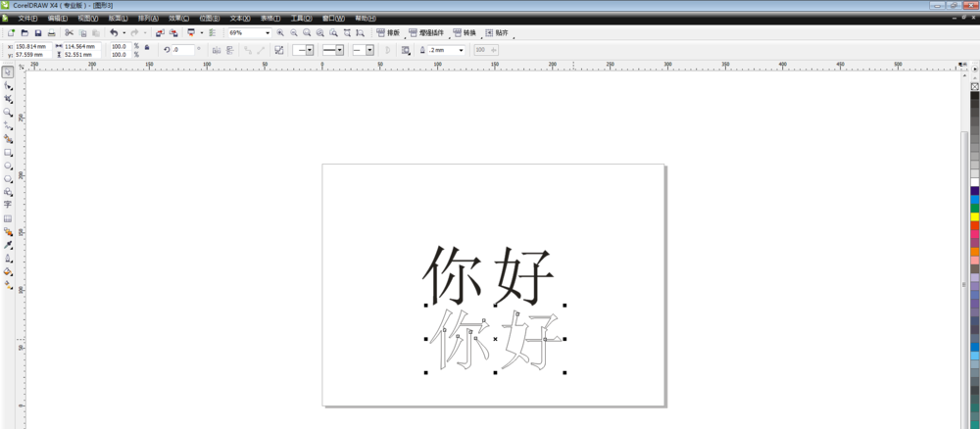Click the 排版 button
The width and height of the screenshot is (980, 429).
388,32
